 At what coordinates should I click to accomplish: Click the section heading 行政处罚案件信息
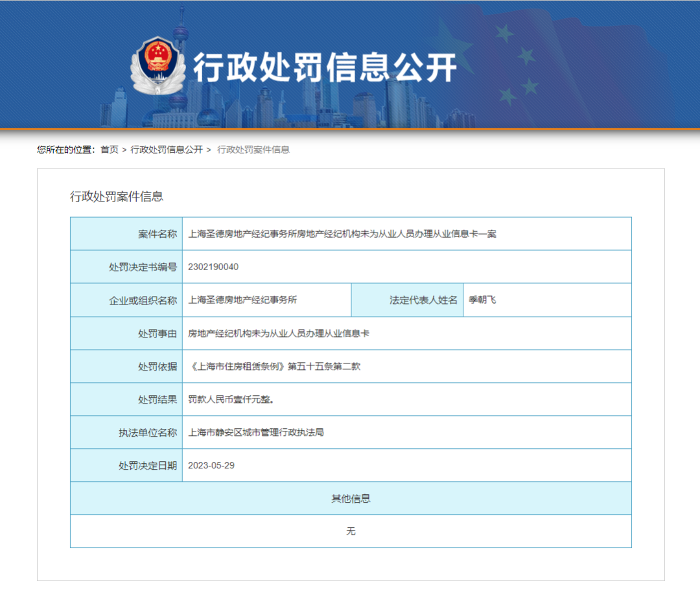117,196
